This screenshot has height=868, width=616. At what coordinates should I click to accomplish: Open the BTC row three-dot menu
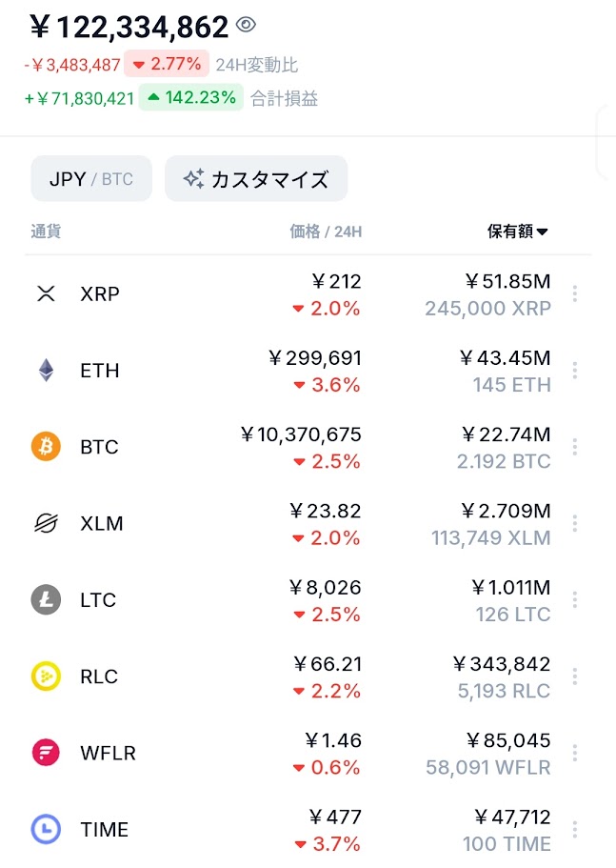coord(574,447)
